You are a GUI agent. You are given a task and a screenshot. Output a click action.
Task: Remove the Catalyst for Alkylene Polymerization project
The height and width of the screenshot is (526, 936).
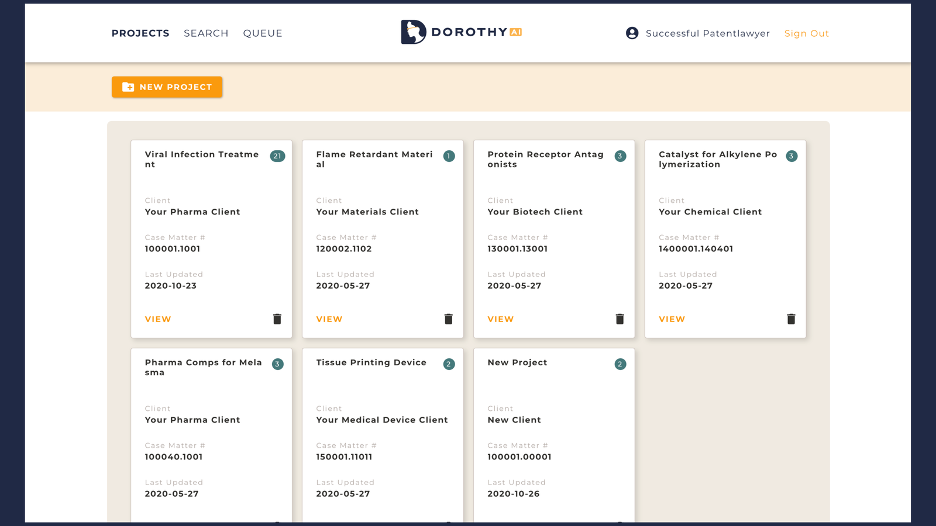[791, 319]
